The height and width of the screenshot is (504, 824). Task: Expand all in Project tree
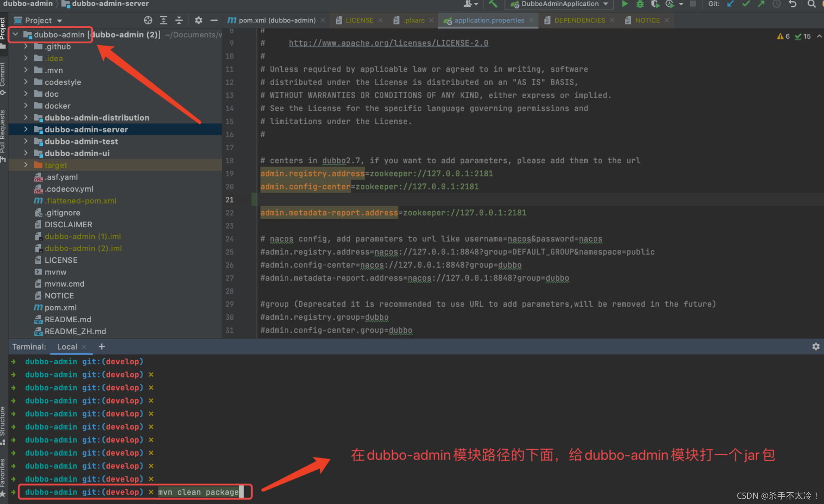pyautogui.click(x=163, y=20)
